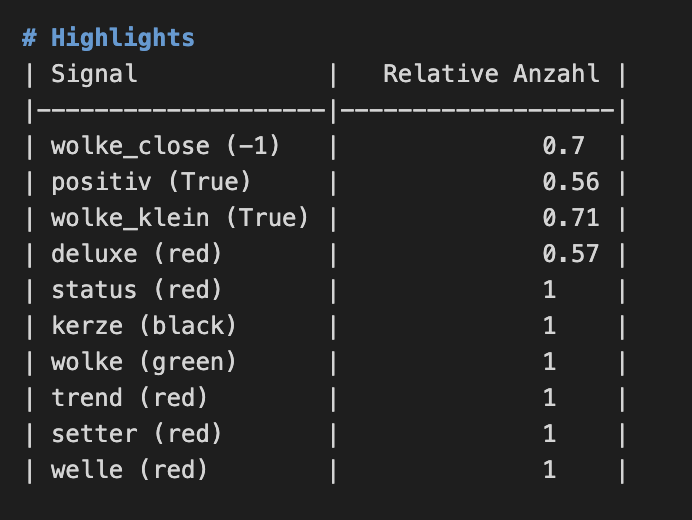Select the "status (red)" row label
Image resolution: width=692 pixels, height=520 pixels.
click(137, 290)
